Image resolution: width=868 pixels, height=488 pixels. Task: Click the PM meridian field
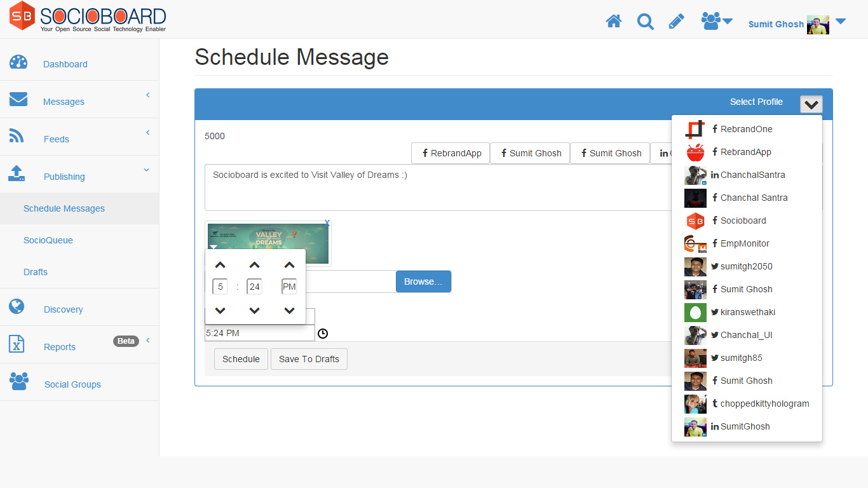tap(289, 287)
